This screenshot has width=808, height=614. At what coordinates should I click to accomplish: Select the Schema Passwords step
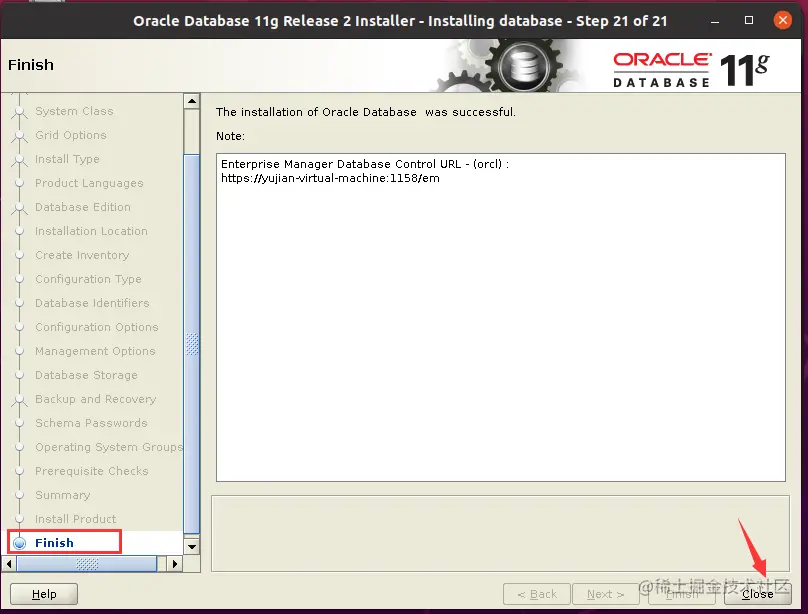[91, 423]
